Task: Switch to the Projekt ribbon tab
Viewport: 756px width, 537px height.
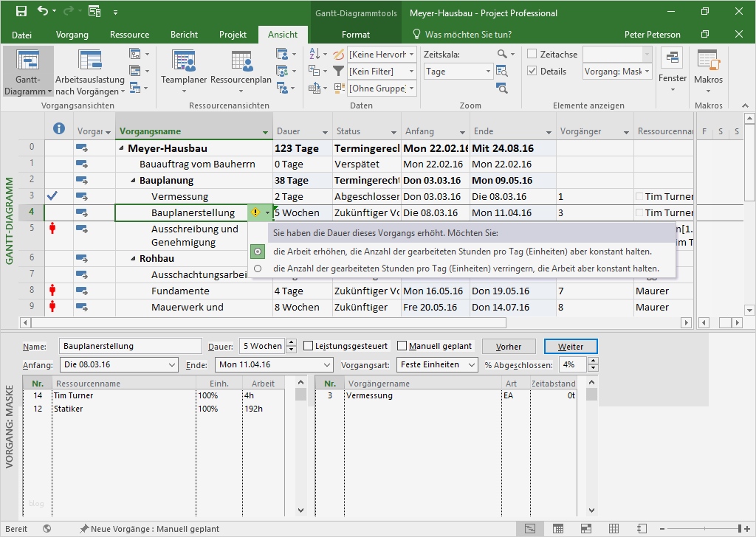Action: [233, 35]
